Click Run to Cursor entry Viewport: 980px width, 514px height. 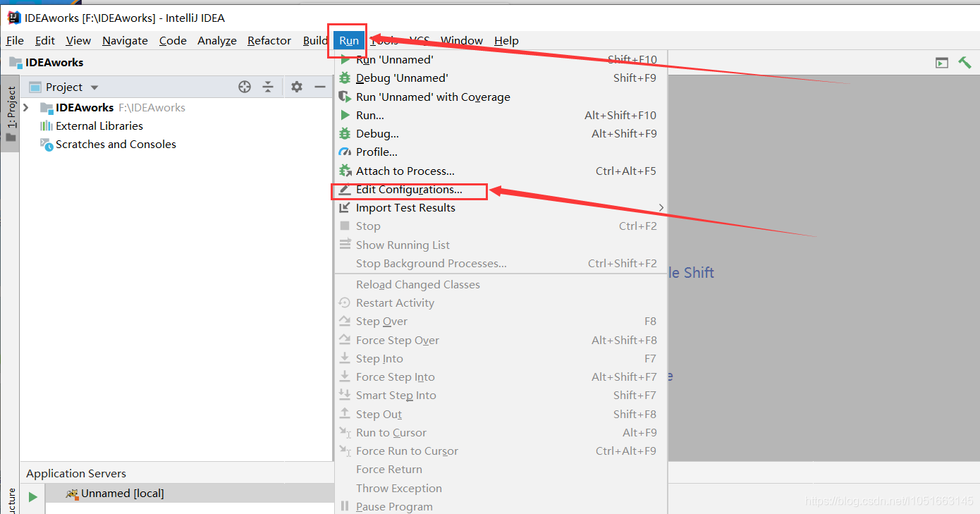[501, 432]
